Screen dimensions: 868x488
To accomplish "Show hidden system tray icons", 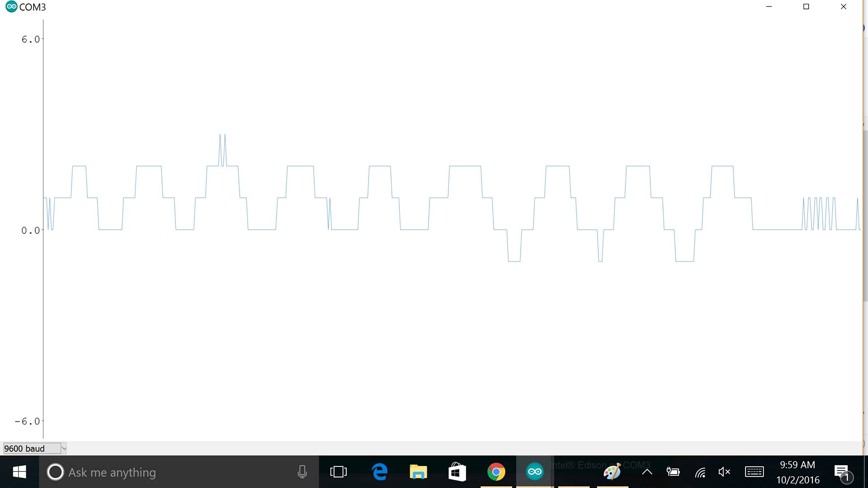I will (x=647, y=472).
